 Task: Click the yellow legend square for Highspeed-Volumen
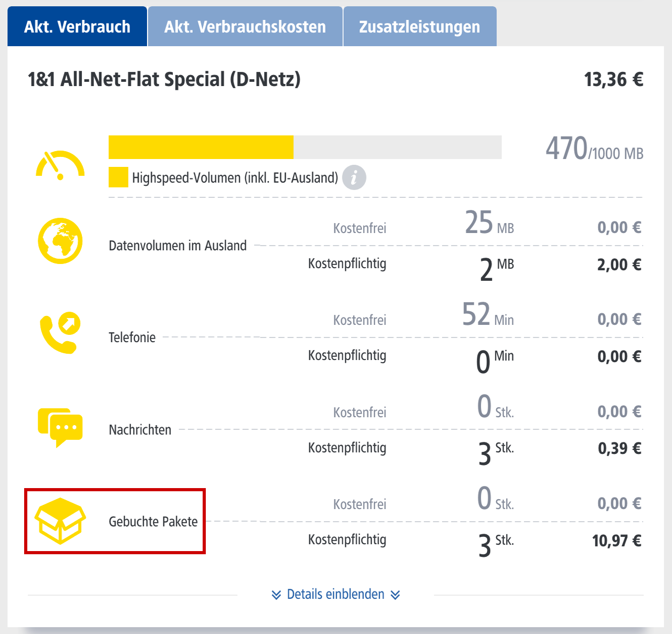[118, 177]
